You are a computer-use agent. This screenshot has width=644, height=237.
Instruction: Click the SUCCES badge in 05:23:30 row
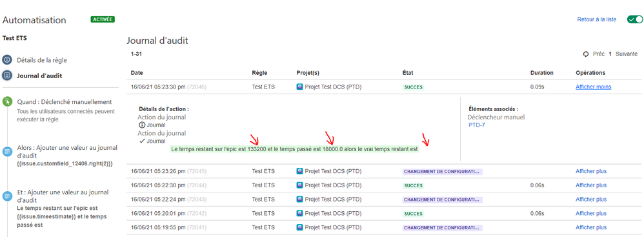click(x=412, y=87)
